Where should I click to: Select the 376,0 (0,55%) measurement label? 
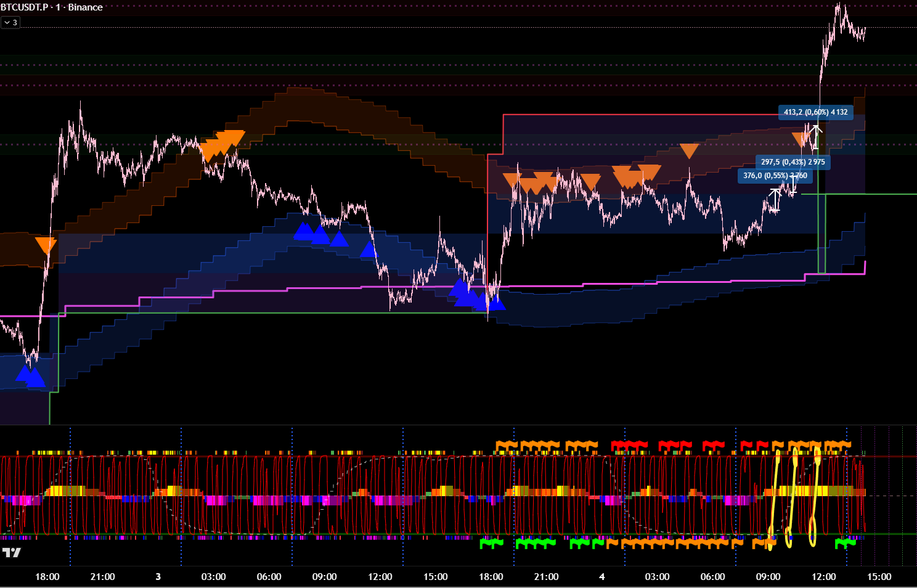[775, 176]
